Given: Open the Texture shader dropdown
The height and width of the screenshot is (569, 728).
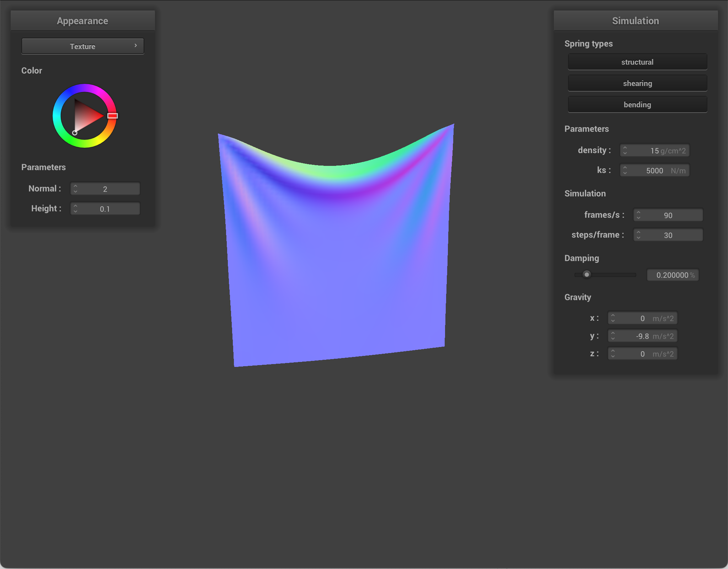Looking at the screenshot, I should [82, 46].
